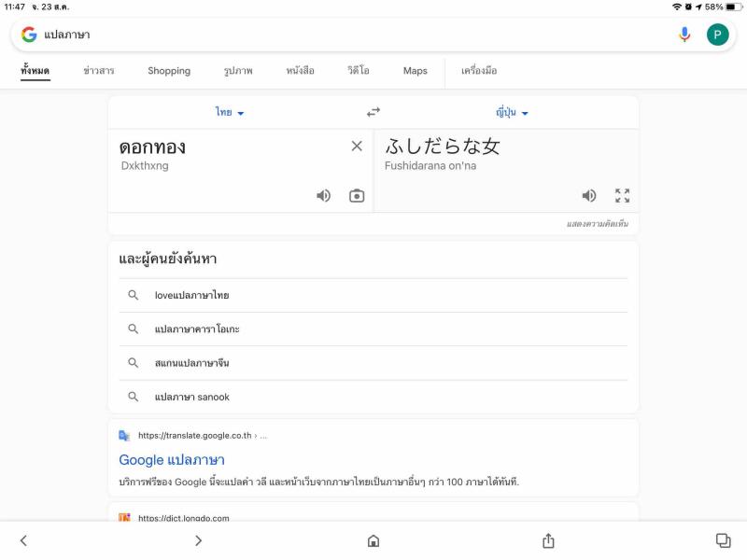Clear the Thai input with X

(357, 147)
